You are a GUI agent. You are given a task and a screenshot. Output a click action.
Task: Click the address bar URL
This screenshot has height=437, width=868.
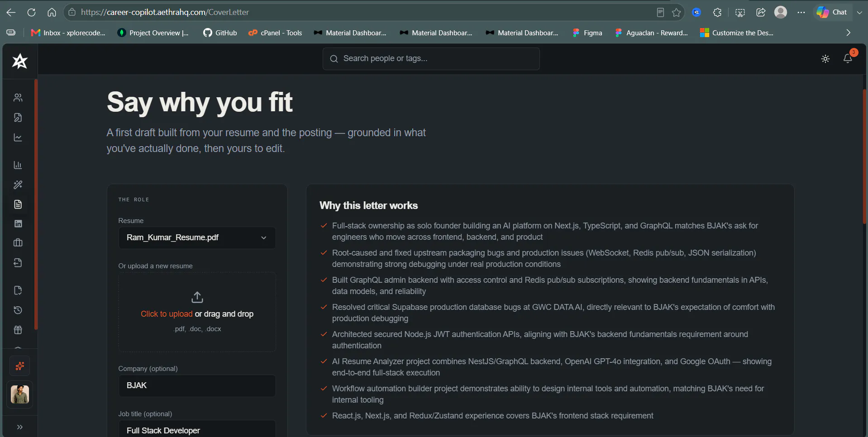pos(165,12)
